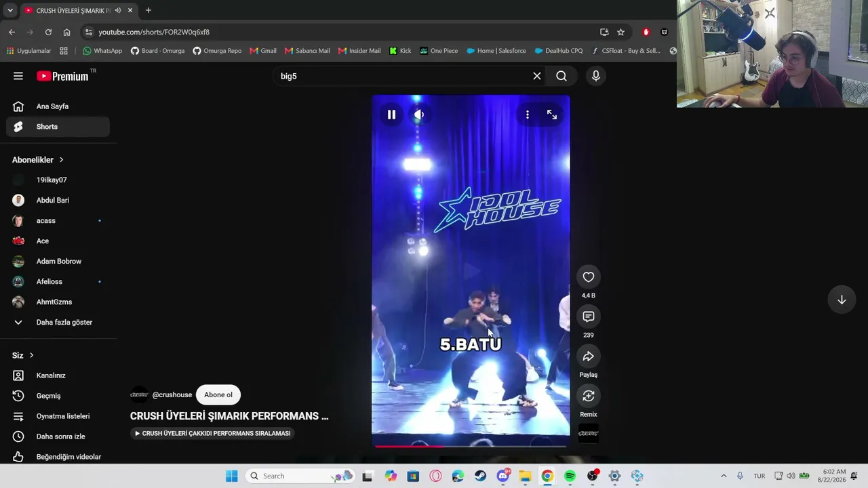Open the acass channel subscription
This screenshot has height=488, width=868.
[58, 221]
